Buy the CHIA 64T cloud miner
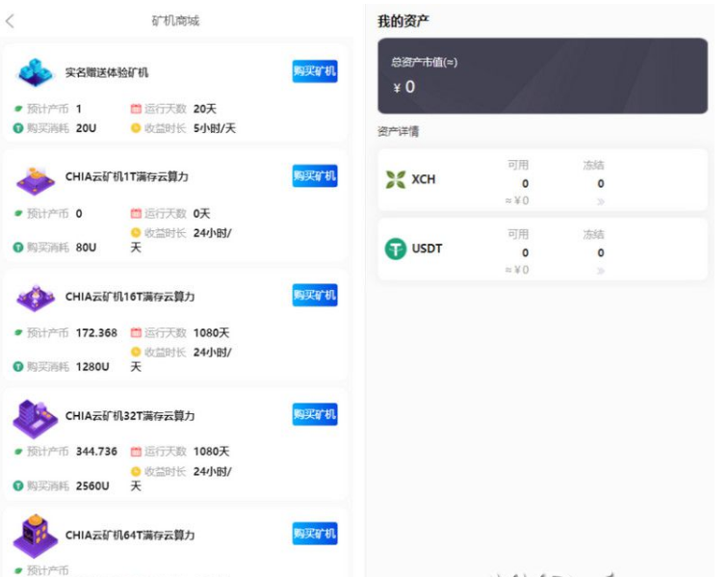The height and width of the screenshot is (577, 728). (x=315, y=534)
